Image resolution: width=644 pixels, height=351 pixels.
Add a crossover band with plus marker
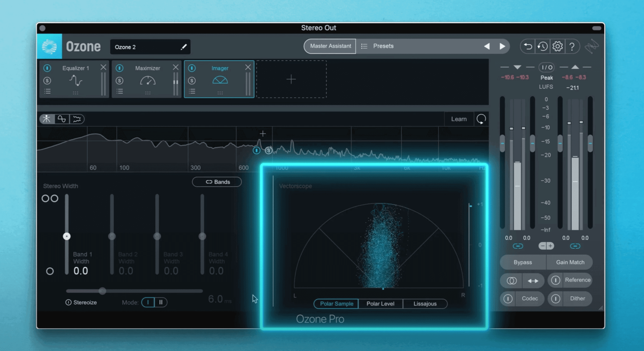(263, 133)
